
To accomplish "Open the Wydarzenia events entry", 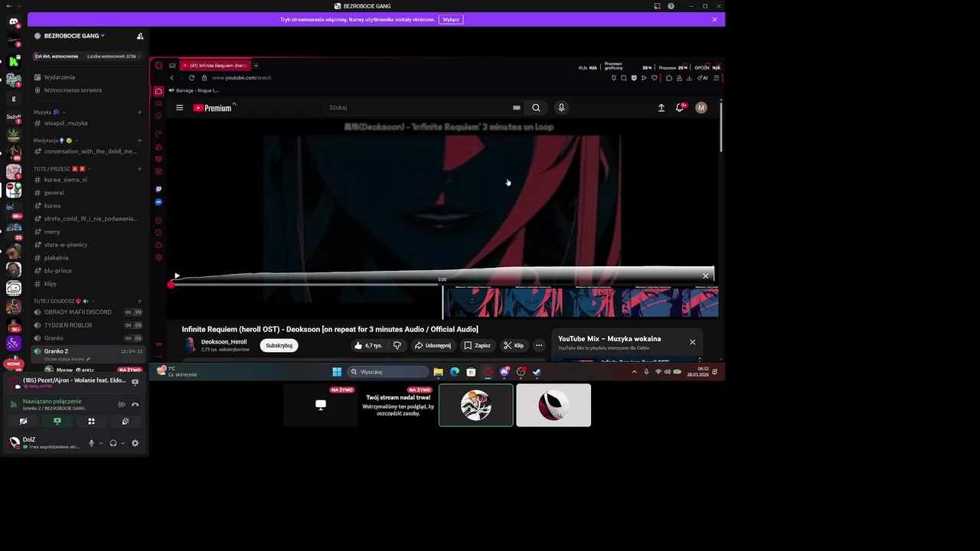I will click(60, 77).
